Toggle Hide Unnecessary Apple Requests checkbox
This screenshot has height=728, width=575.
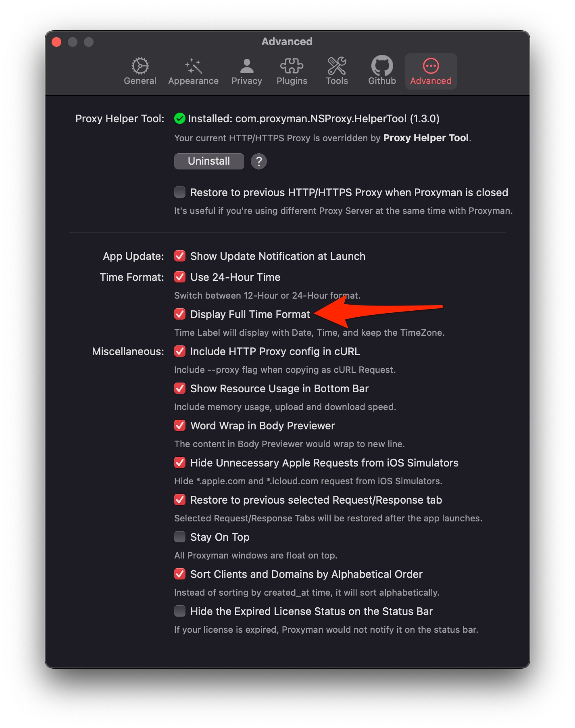(180, 462)
